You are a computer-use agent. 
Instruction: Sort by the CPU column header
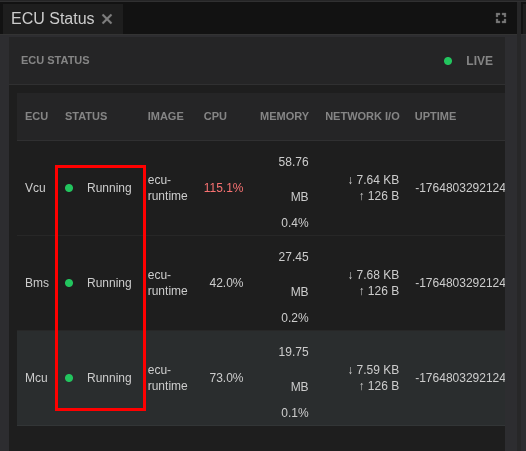click(215, 116)
